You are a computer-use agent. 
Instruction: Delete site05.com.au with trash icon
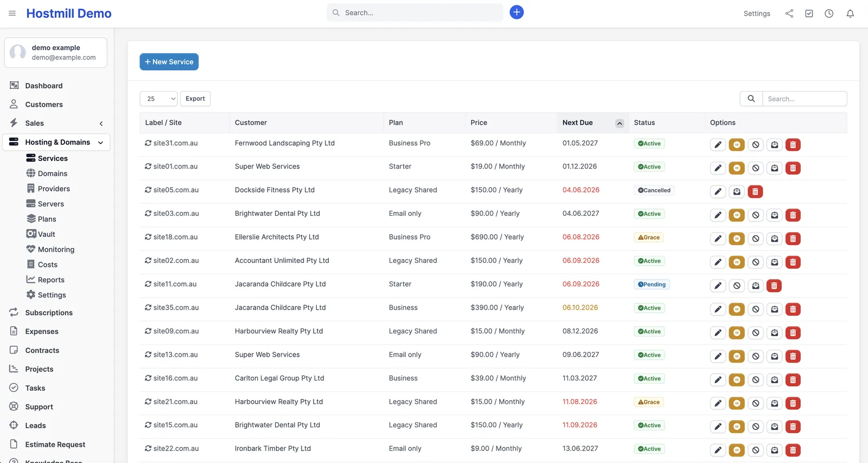click(755, 191)
